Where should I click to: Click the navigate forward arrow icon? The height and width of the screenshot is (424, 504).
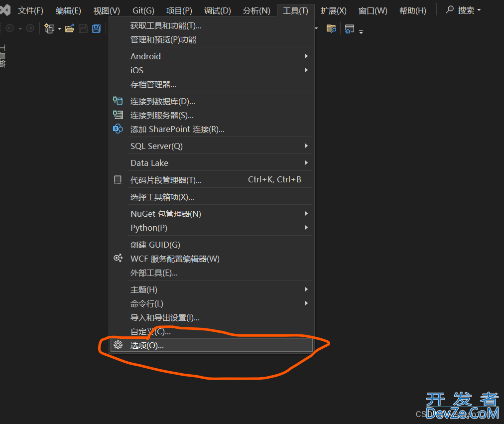point(30,28)
